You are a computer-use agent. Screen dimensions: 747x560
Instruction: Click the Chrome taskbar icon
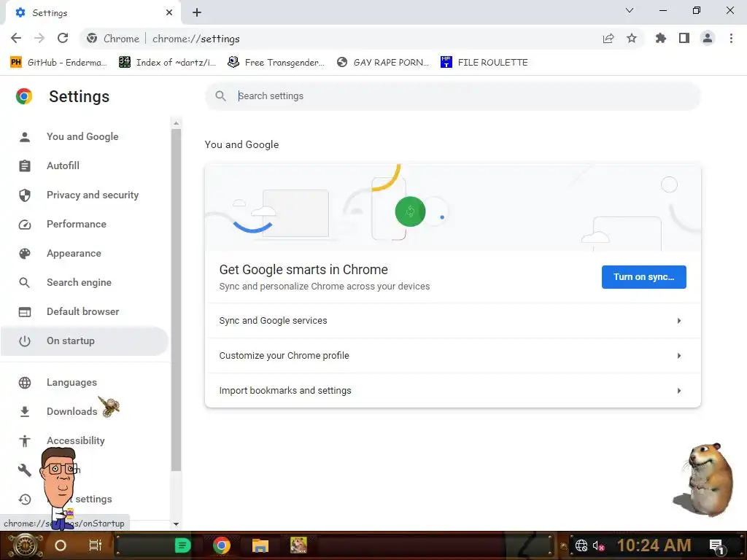[x=222, y=545]
